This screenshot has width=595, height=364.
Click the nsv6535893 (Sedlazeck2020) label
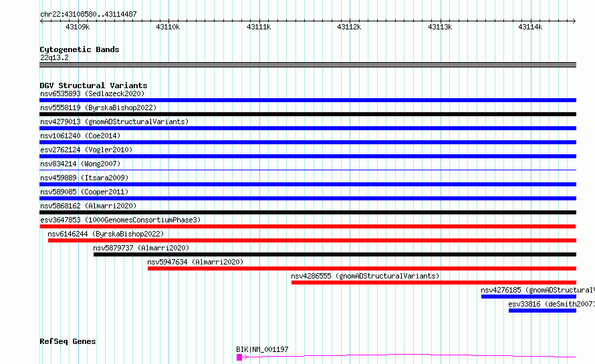(92, 94)
